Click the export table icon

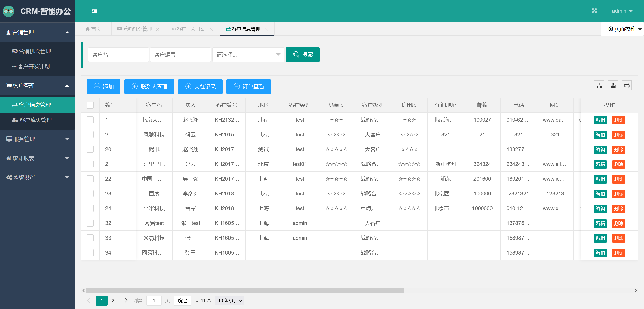click(613, 86)
